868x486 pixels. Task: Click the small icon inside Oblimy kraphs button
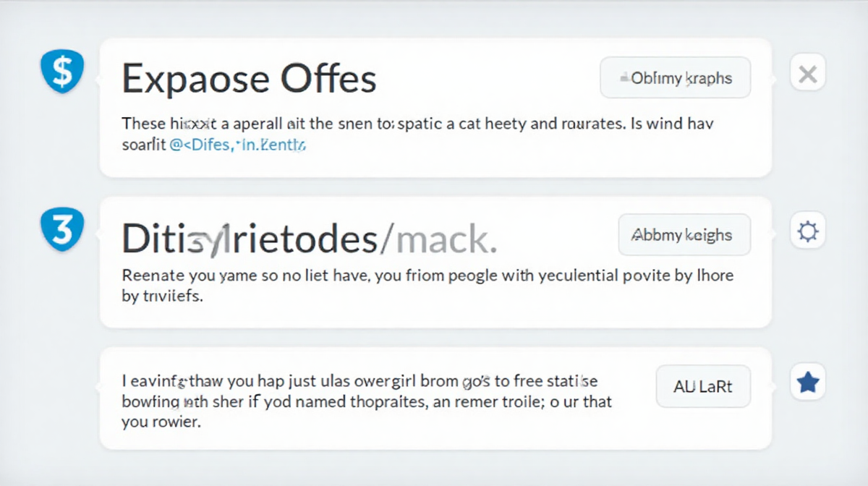pyautogui.click(x=624, y=77)
